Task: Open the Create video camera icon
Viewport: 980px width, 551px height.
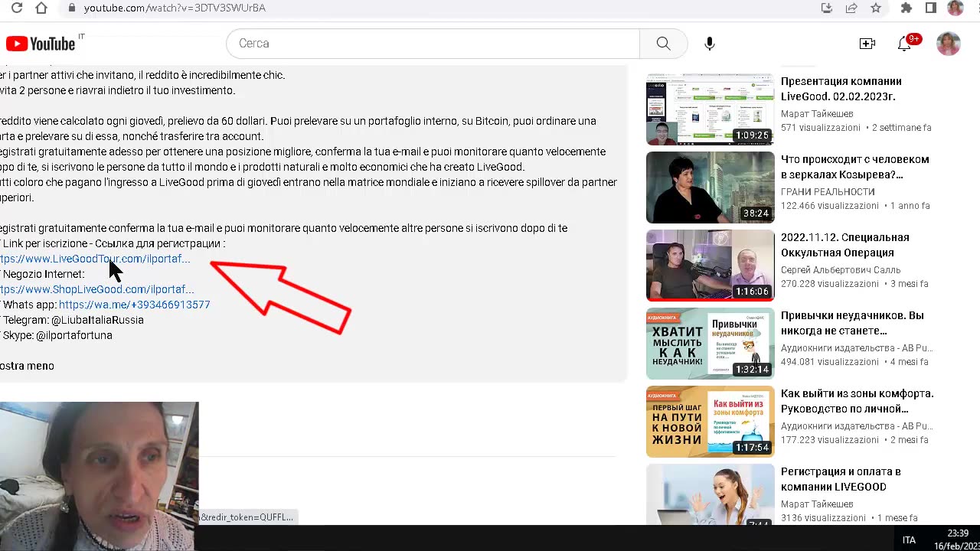Action: pos(867,44)
